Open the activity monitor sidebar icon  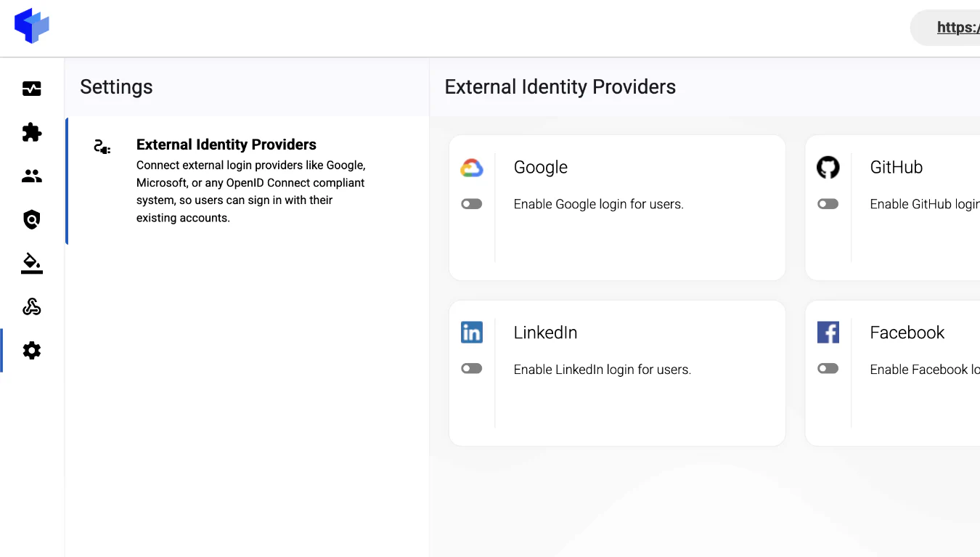[32, 89]
